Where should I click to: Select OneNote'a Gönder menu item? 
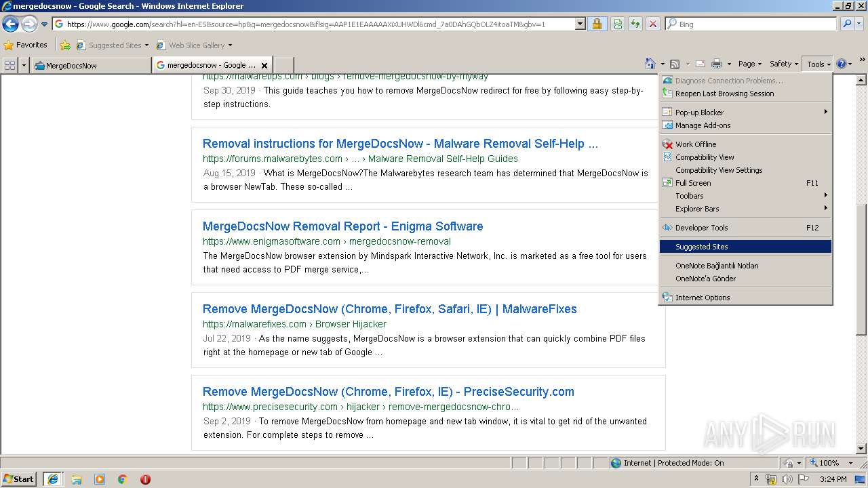745,279
